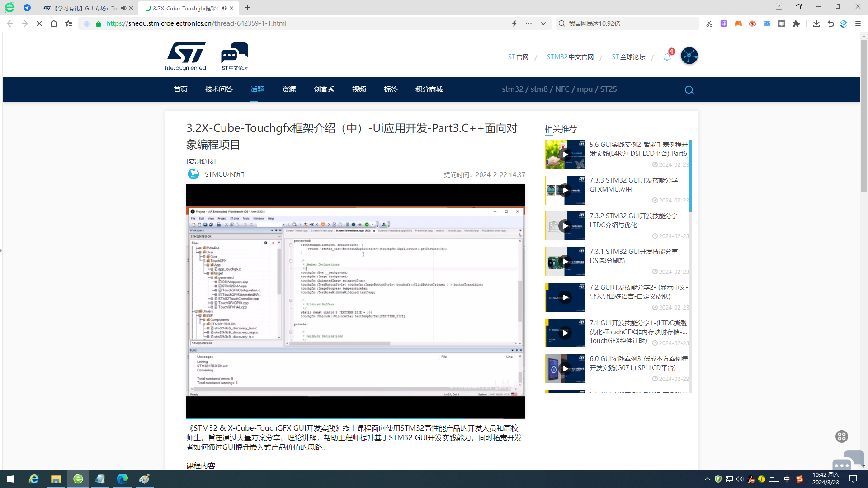Select the 话题 navigation item
Screen dimensions: 868x488
point(257,89)
